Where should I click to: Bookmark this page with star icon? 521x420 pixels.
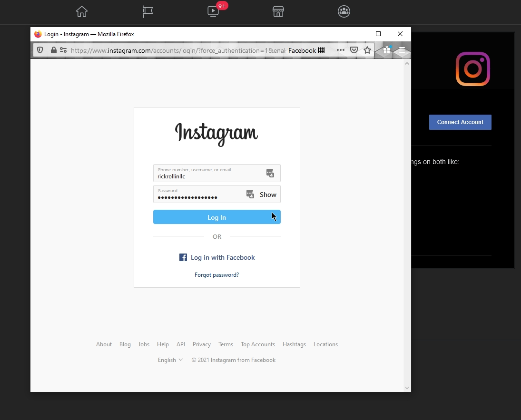(367, 50)
